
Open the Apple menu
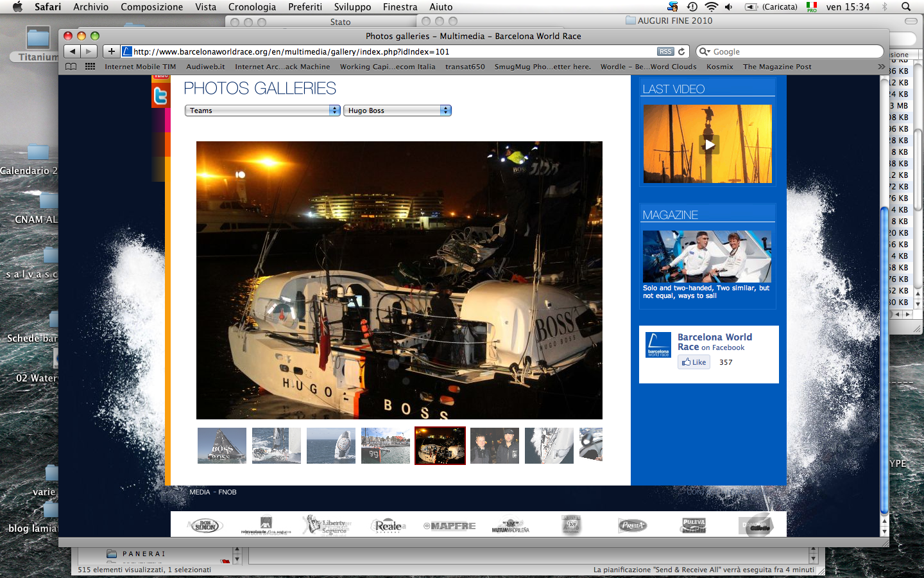[17, 7]
